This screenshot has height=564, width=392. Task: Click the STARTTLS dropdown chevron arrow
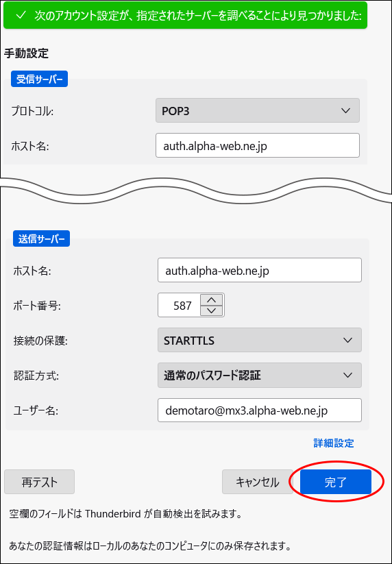pyautogui.click(x=347, y=340)
